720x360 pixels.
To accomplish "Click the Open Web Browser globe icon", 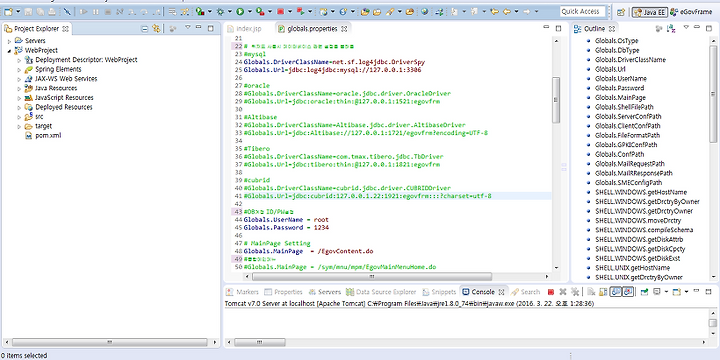I will click(424, 11).
